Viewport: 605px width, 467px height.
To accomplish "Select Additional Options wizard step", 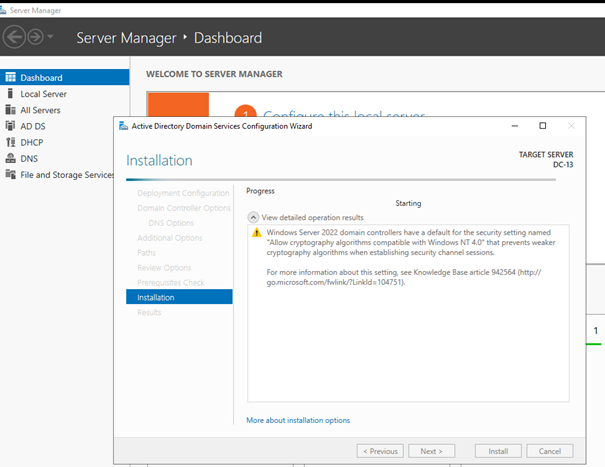I will (169, 238).
